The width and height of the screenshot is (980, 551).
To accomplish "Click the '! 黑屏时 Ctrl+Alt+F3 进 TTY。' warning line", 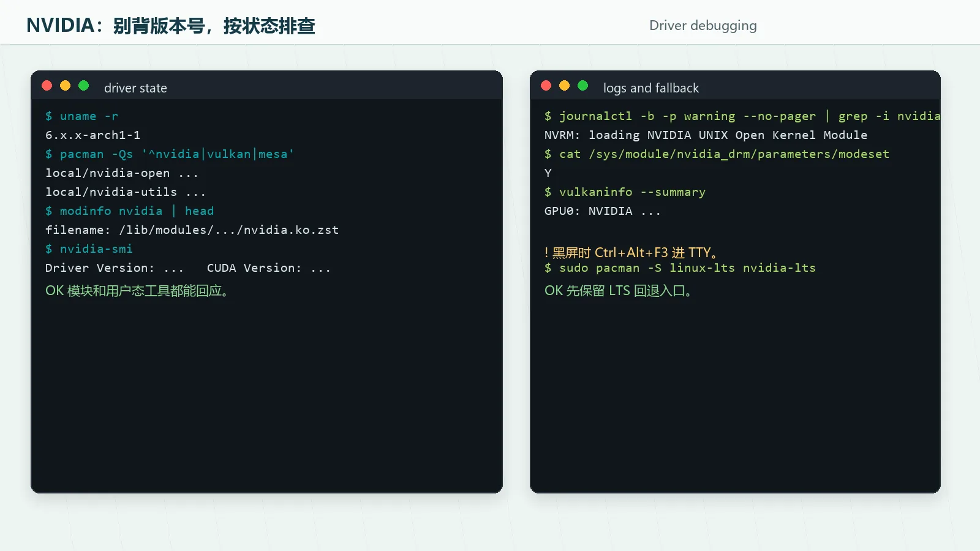I will tap(632, 252).
